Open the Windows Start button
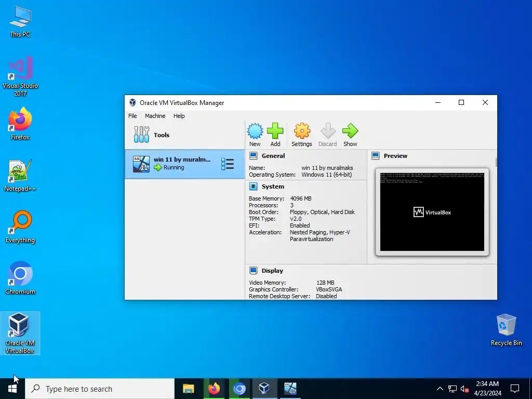The image size is (532, 399). pyautogui.click(x=12, y=389)
